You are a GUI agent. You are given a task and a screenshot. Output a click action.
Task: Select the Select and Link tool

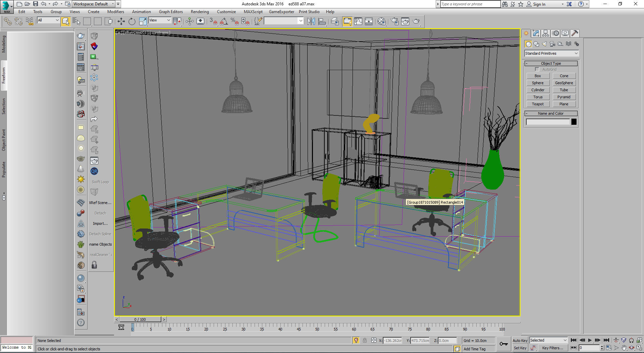pyautogui.click(x=7, y=21)
